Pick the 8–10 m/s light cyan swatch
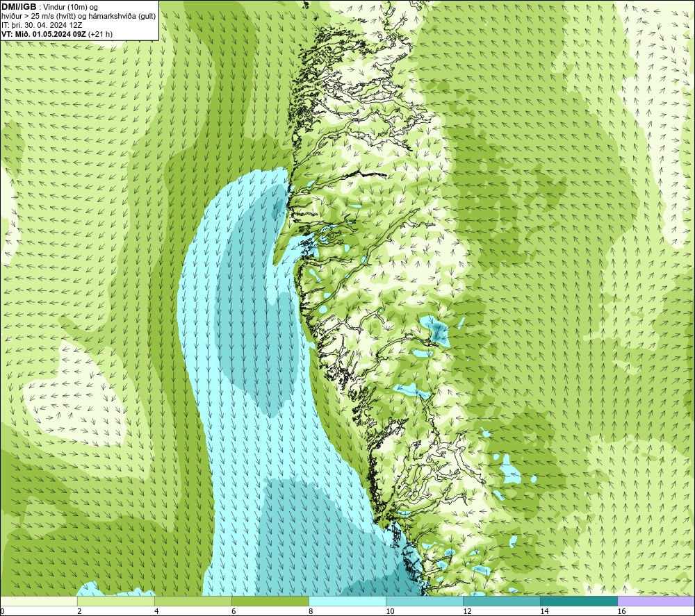The height and width of the screenshot is (616, 695). click(347, 601)
